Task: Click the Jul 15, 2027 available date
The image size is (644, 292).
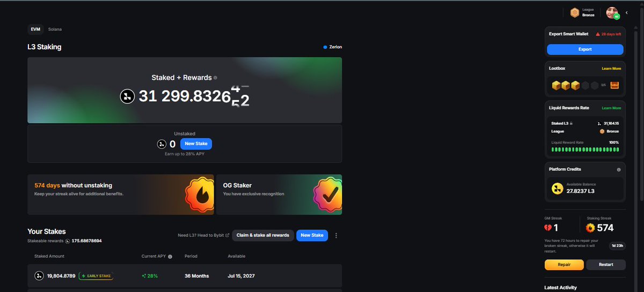Action: pos(240,276)
